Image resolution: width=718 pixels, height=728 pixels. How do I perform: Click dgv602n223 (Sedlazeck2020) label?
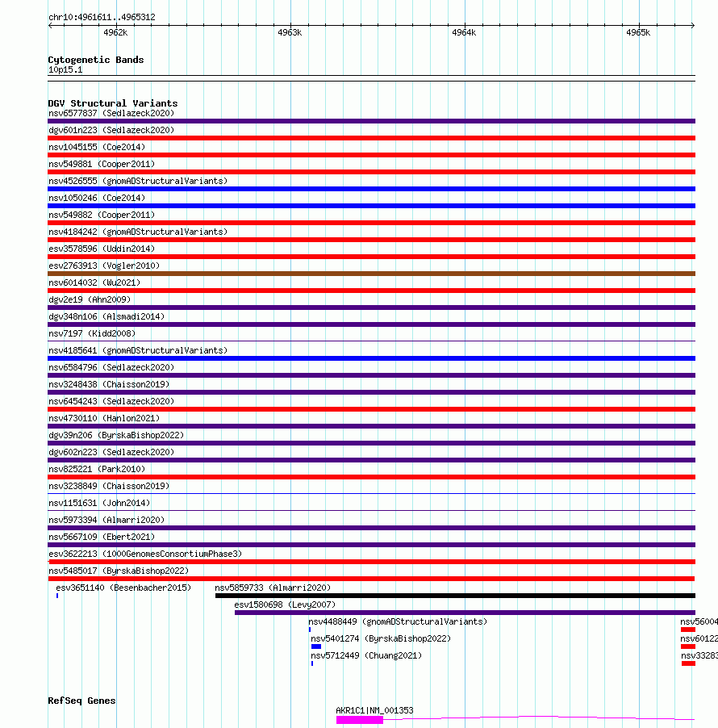point(111,452)
